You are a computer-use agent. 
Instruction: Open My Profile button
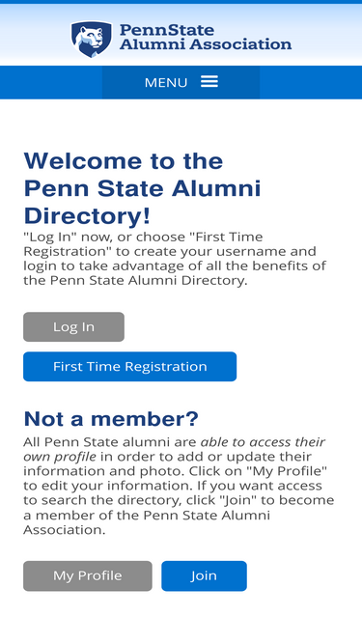click(x=88, y=575)
